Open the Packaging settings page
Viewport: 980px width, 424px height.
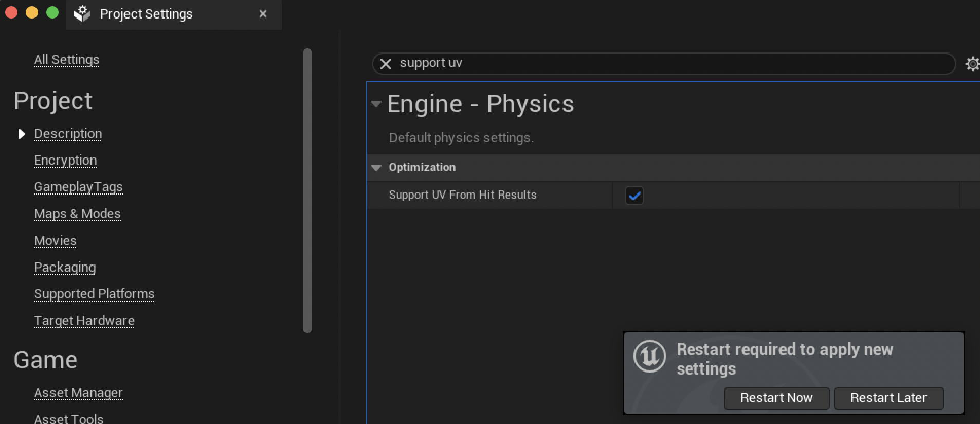coord(65,268)
